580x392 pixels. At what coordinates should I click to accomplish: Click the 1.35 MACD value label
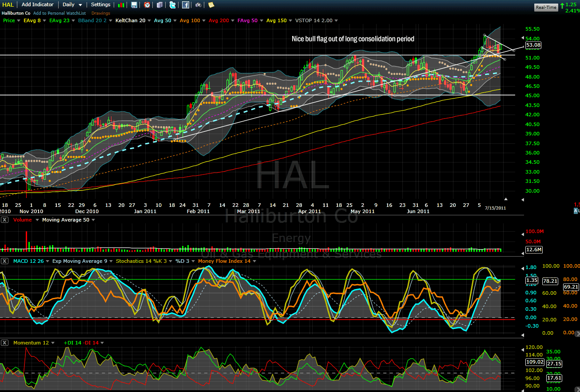pos(532,281)
